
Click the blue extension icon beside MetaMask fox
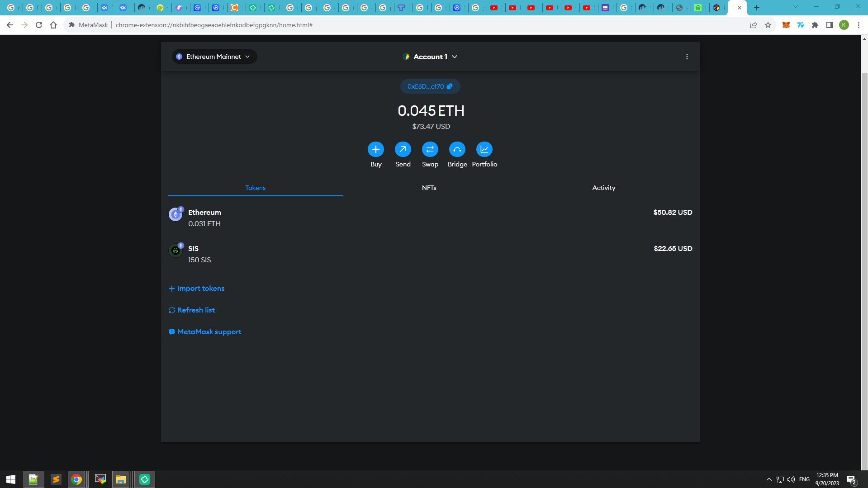[x=801, y=25]
